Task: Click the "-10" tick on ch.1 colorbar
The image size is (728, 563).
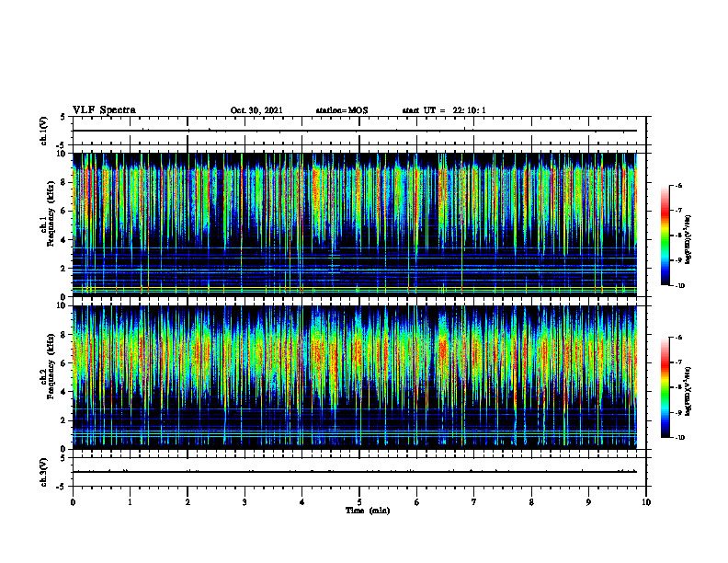Action: (679, 286)
